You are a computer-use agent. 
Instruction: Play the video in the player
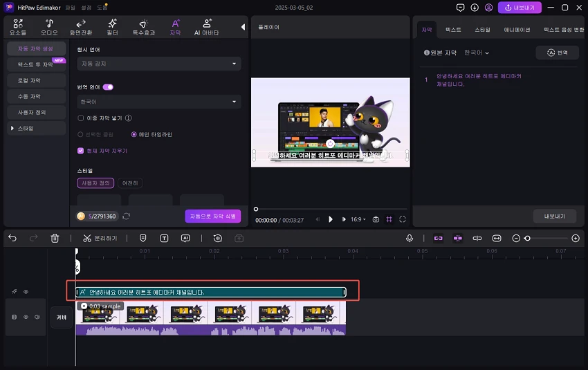[331, 219]
